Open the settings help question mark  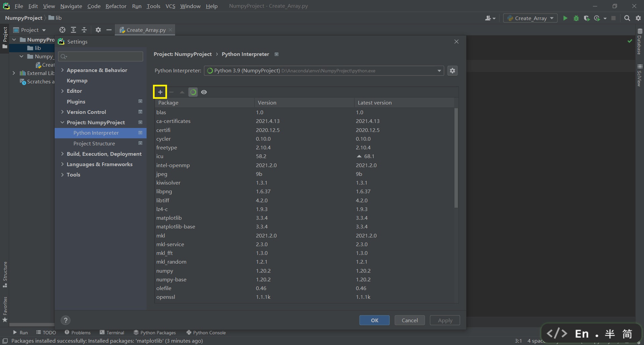[x=66, y=320]
